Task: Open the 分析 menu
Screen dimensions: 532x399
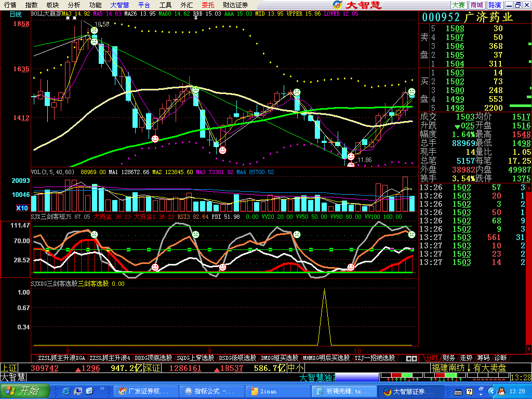Action: click(74, 5)
